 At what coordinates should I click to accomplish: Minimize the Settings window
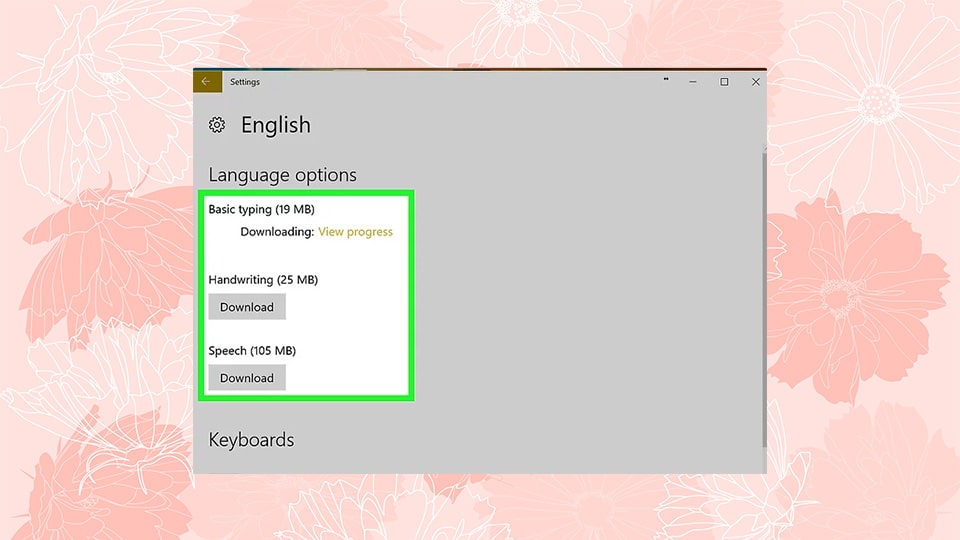(x=694, y=82)
